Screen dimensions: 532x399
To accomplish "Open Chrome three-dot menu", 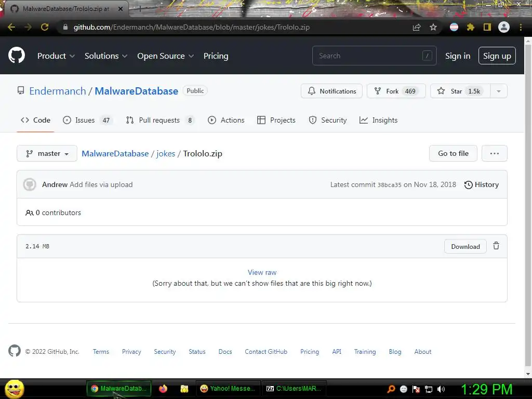I will [x=521, y=27].
